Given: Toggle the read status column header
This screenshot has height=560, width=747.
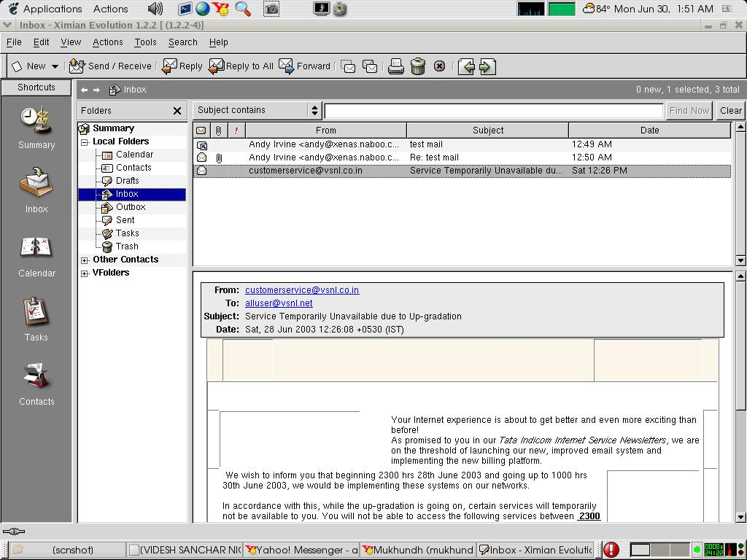Looking at the screenshot, I should 201,131.
